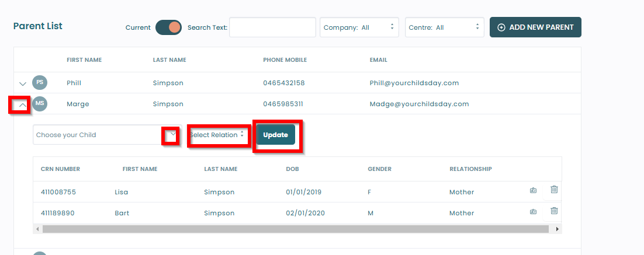Toggle the Current switch off
The height and width of the screenshot is (255, 644).
(x=168, y=27)
